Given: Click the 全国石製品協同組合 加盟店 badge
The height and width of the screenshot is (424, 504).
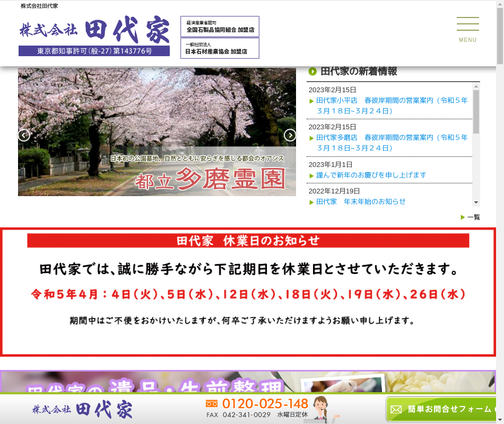Looking at the screenshot, I should point(220,26).
